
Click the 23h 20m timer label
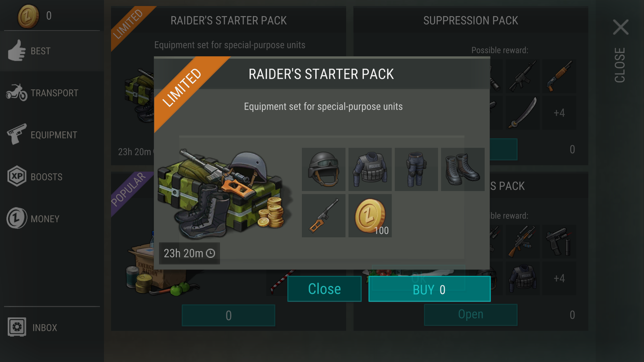tap(189, 253)
